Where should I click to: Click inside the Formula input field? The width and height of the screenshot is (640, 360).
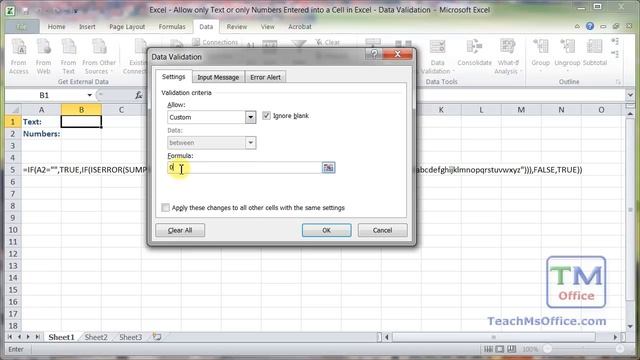click(244, 167)
